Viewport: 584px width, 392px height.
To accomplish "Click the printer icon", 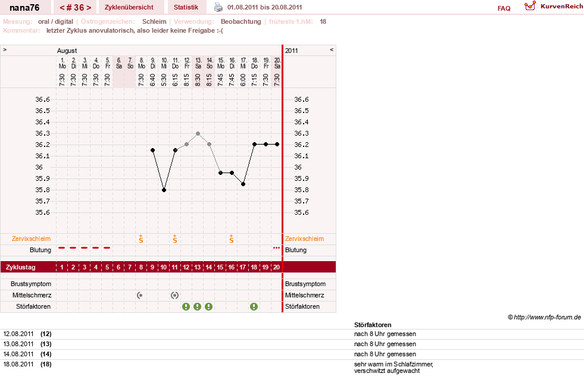I will pos(218,7).
